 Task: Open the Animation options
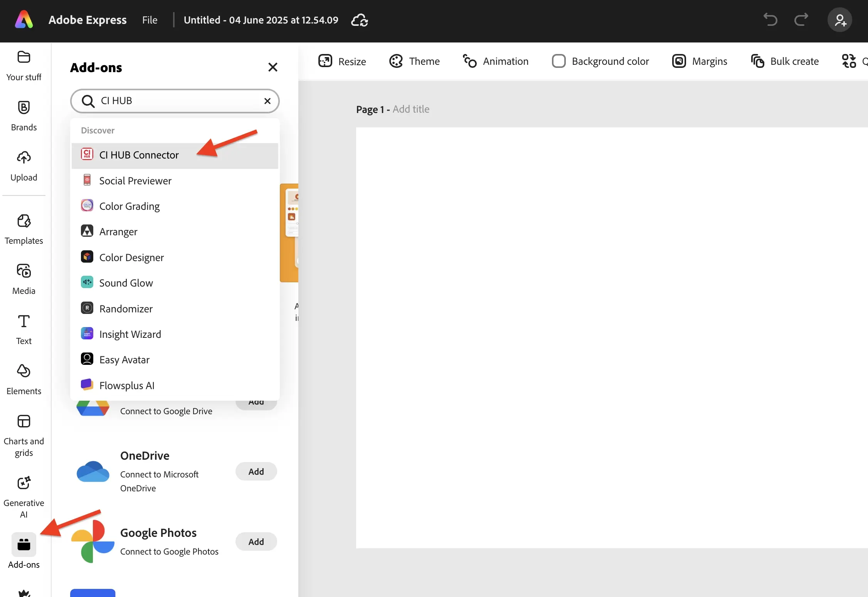496,61
